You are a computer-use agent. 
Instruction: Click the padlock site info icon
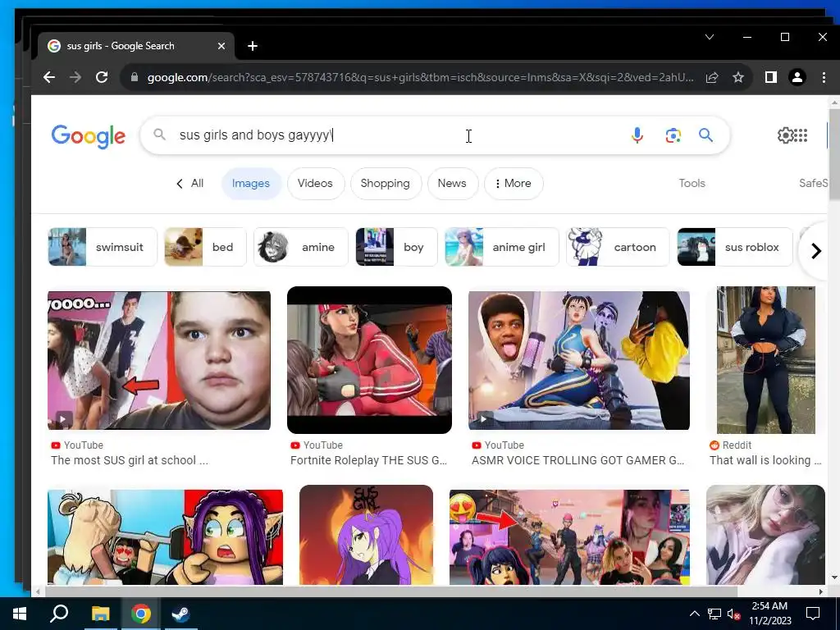tap(135, 77)
